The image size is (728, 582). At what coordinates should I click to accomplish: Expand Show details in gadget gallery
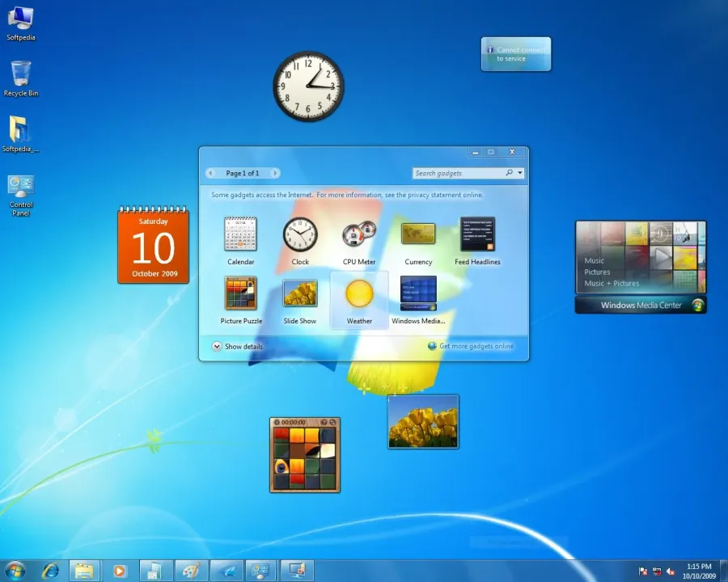(x=237, y=346)
